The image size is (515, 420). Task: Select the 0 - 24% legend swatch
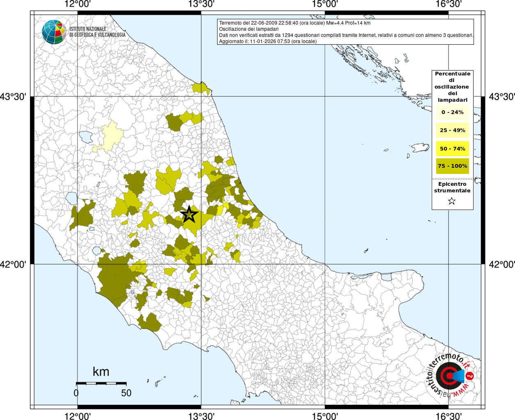click(452, 112)
